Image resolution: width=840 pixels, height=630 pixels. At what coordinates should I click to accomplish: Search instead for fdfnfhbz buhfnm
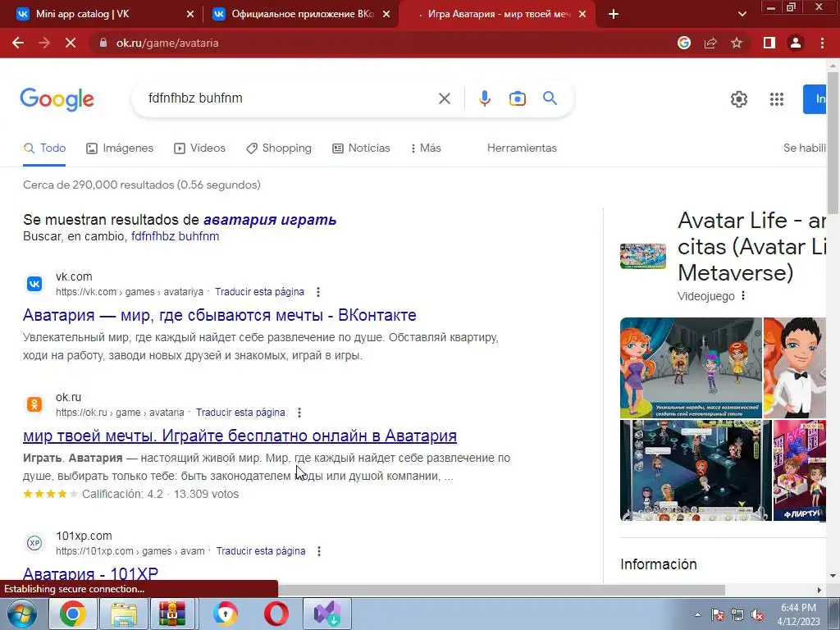[x=176, y=236]
